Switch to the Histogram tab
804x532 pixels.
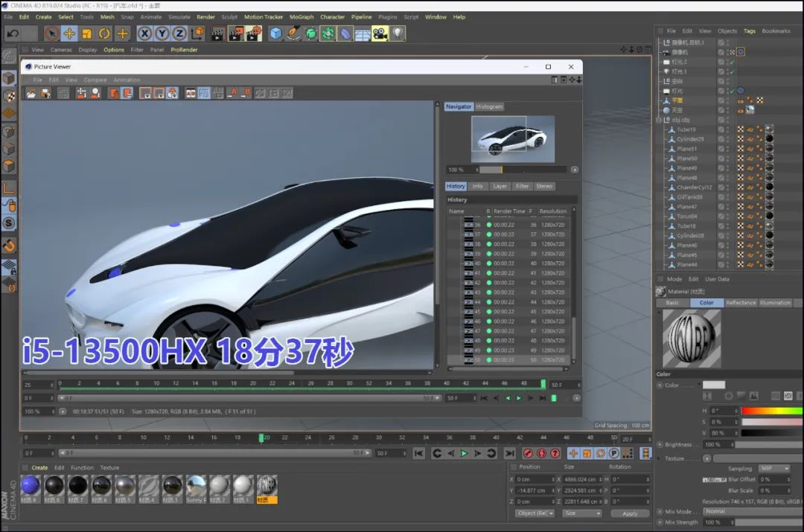(489, 106)
